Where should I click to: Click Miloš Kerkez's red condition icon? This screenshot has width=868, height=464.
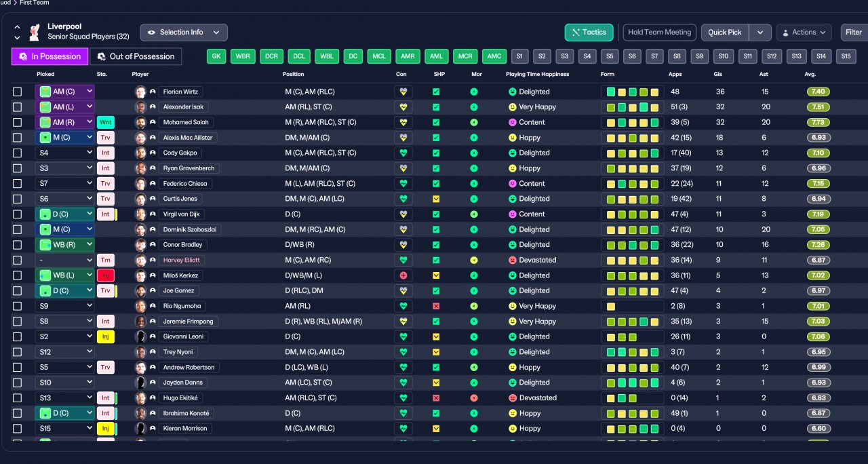point(403,275)
